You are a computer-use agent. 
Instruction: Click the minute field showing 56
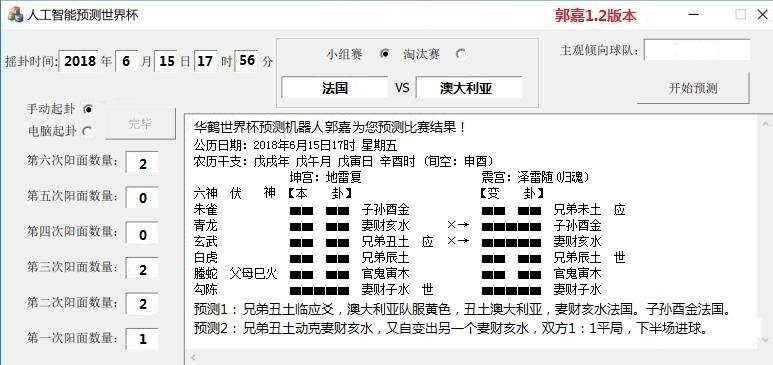tap(246, 61)
